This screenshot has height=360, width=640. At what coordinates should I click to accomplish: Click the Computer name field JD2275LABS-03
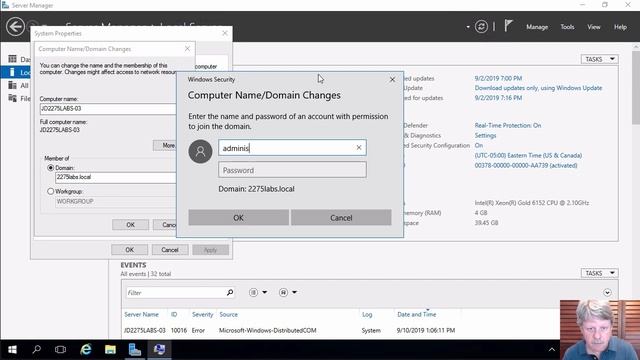coord(108,109)
